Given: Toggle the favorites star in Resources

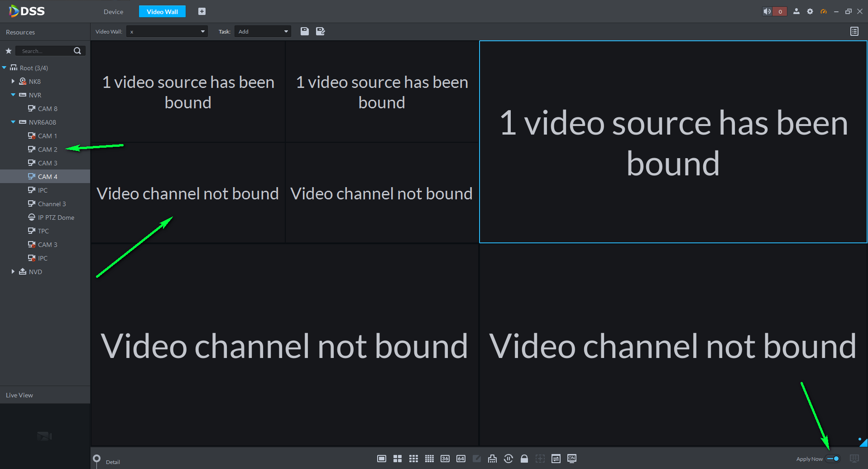Looking at the screenshot, I should (8, 51).
